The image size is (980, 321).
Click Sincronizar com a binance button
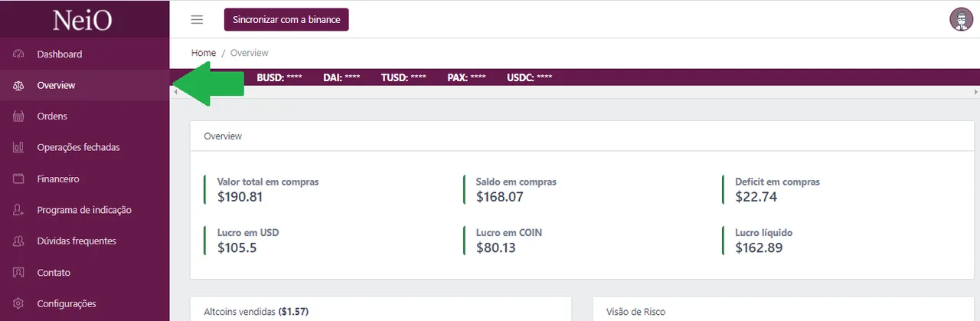pyautogui.click(x=286, y=19)
